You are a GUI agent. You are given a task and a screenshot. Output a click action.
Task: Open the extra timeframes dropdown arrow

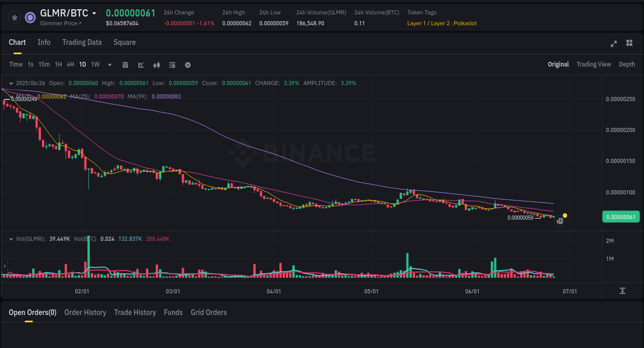coord(109,64)
